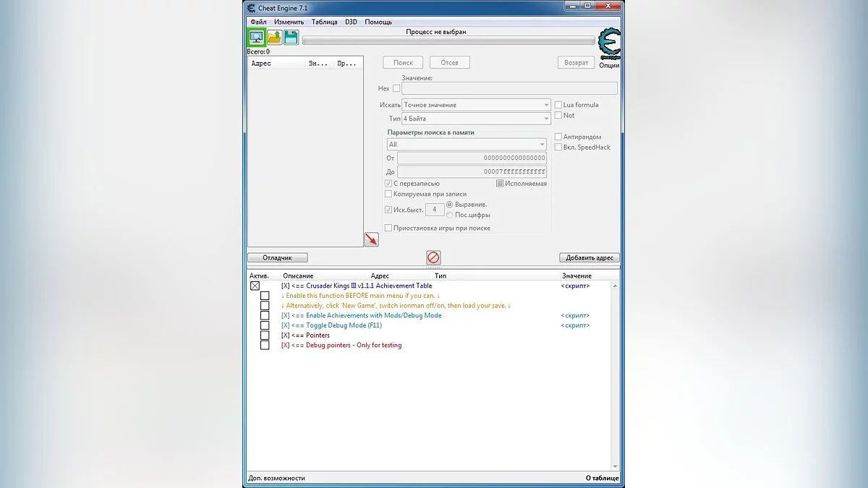Enable the Вкл. SpeedHack checkbox
868x488 pixels.
558,147
